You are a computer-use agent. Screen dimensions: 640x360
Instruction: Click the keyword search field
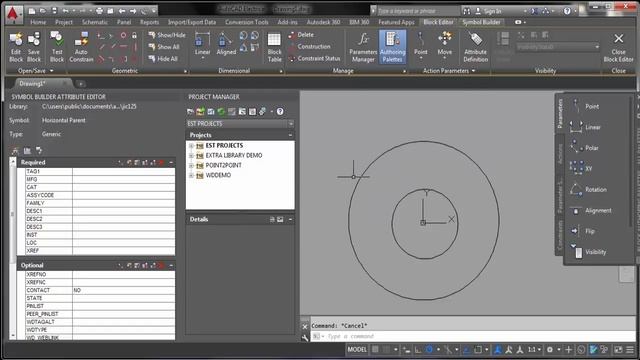coord(417,11)
